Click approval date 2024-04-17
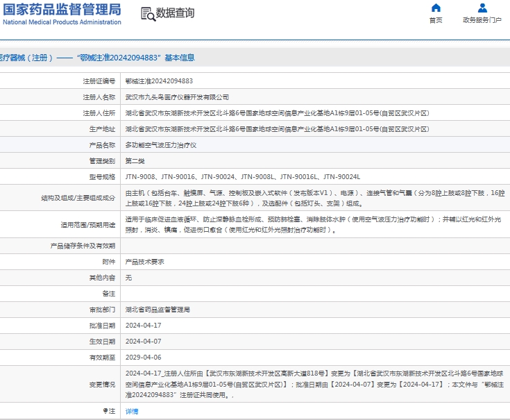 [x=144, y=326]
